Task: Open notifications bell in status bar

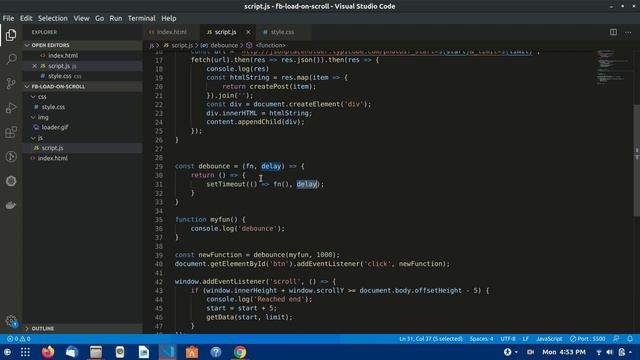Action: coord(630,339)
